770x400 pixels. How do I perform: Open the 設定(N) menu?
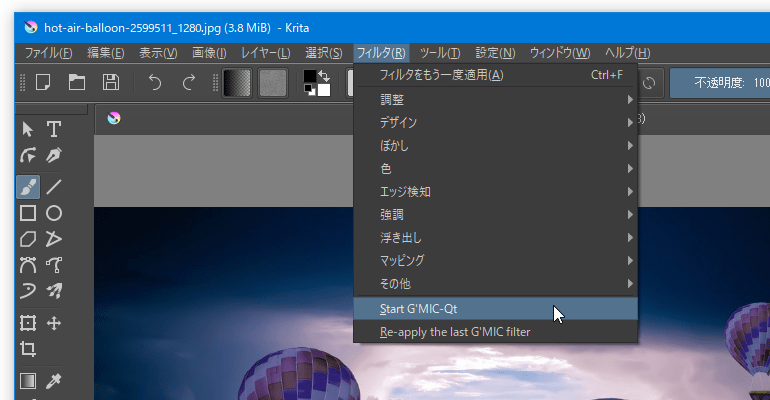point(495,53)
